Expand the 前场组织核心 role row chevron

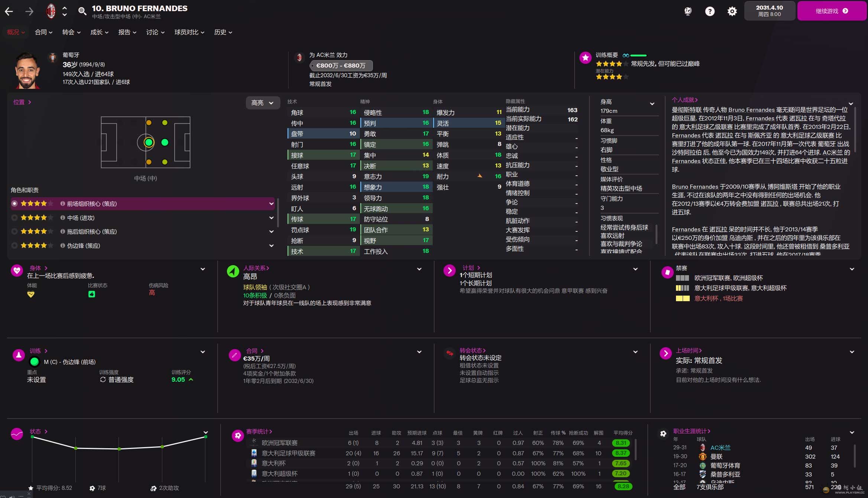click(271, 204)
